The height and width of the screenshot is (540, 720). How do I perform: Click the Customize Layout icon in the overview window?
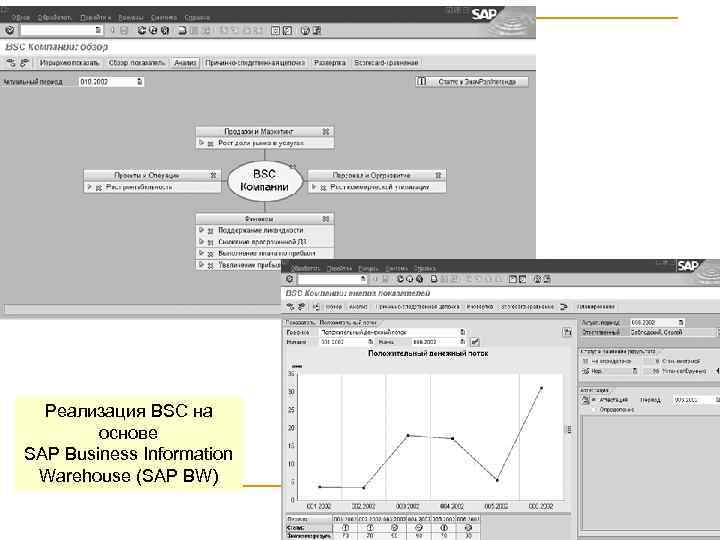click(x=317, y=30)
